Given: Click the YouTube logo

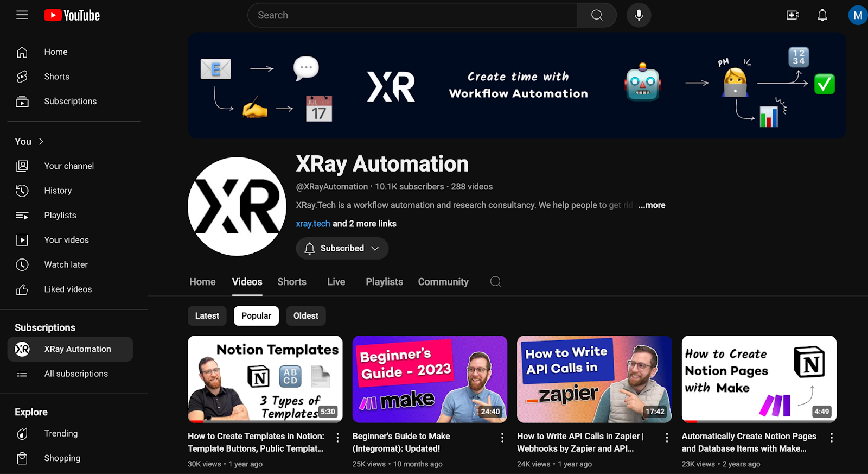Looking at the screenshot, I should click(x=72, y=15).
